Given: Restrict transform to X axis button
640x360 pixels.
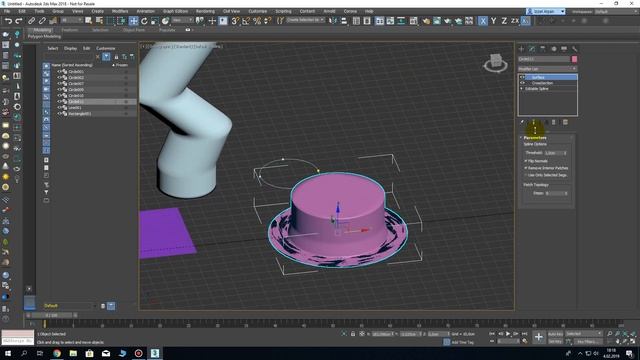Looking at the screenshot, I should tap(483, 20).
